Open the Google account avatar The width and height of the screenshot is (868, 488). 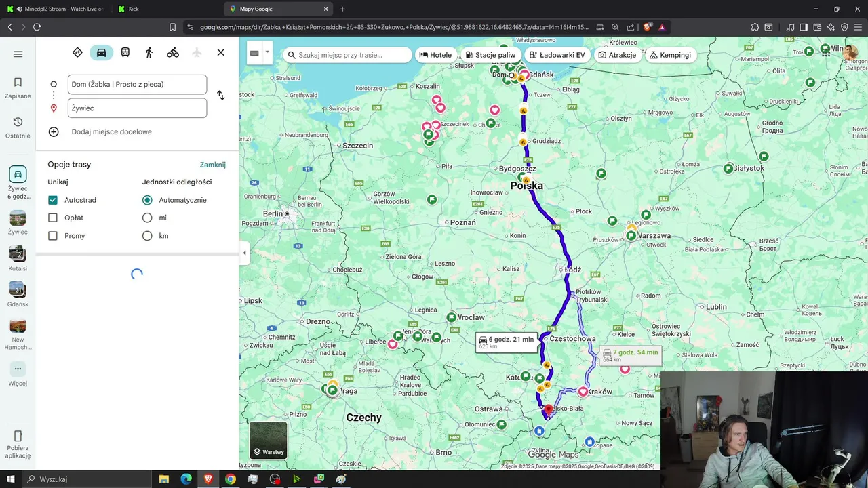tap(850, 53)
